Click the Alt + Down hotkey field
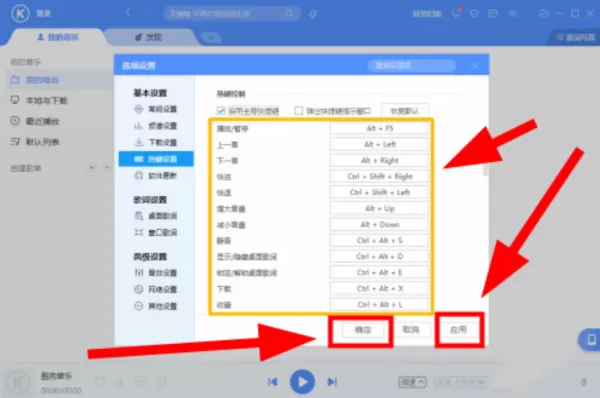 click(x=380, y=224)
